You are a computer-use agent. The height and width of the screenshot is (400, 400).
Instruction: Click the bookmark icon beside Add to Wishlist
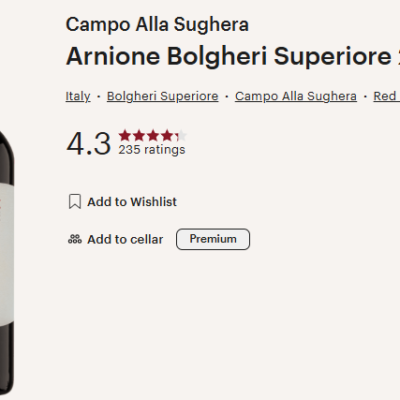(75, 202)
